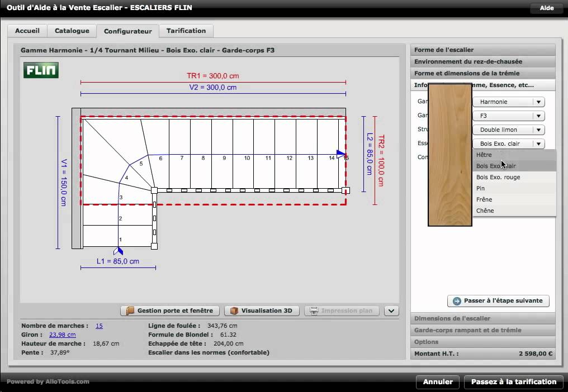Switch to the Accueil tab

tap(27, 31)
